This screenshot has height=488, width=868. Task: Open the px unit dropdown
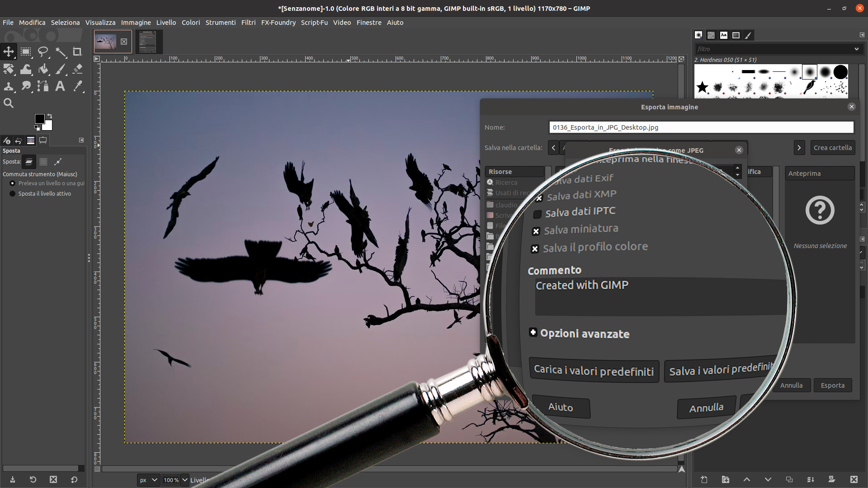coord(149,480)
